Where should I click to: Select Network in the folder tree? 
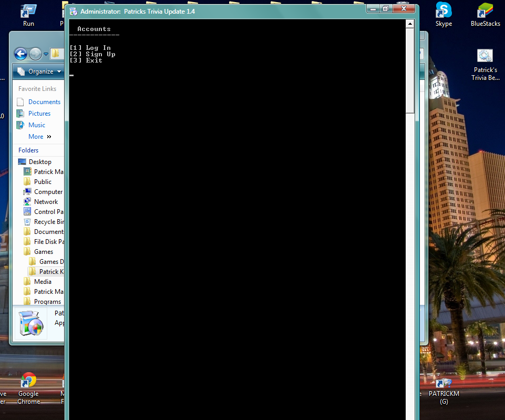tap(46, 202)
